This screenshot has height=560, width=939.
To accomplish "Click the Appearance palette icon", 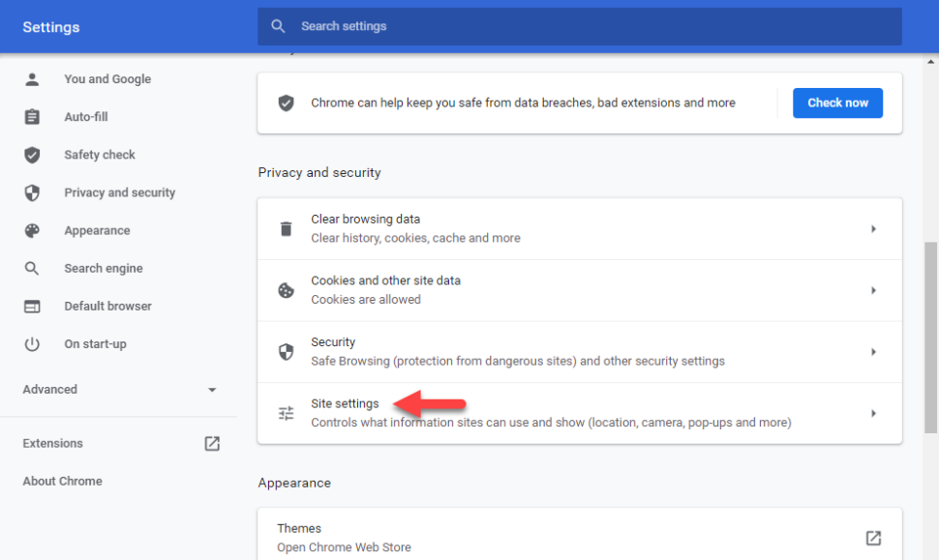I will click(x=32, y=230).
